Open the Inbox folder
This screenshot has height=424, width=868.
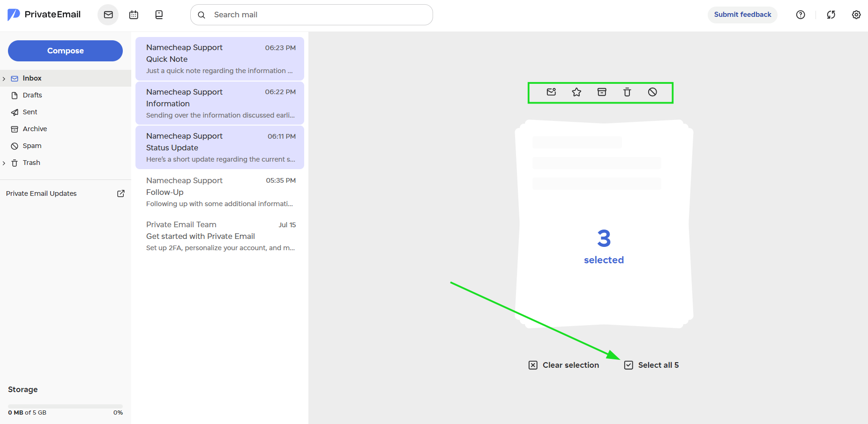tap(66, 78)
